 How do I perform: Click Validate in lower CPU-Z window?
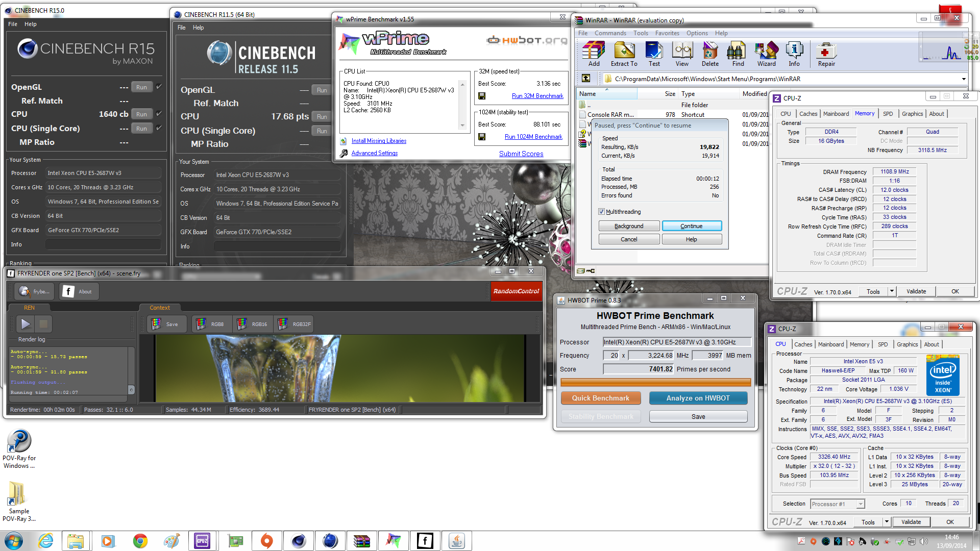point(911,522)
